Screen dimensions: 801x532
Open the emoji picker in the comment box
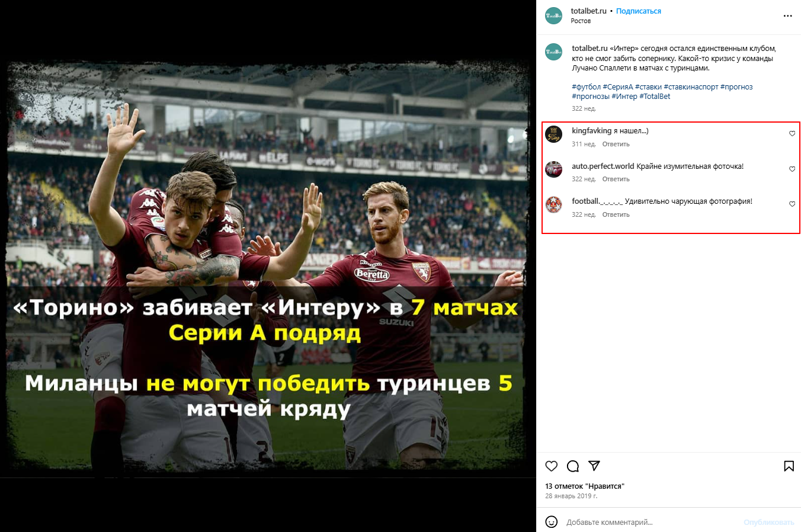[x=552, y=522]
